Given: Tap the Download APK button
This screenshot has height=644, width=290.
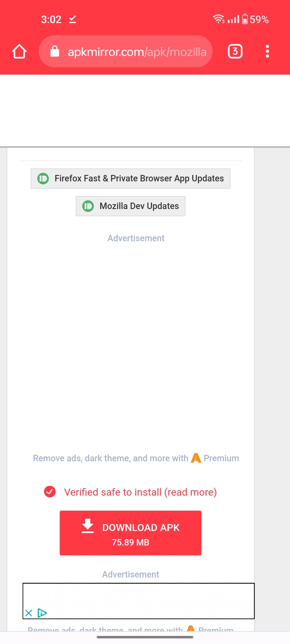Looking at the screenshot, I should click(x=130, y=533).
